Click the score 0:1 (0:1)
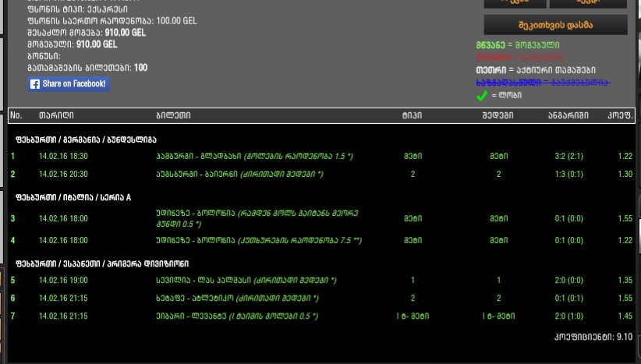The image size is (641, 364). [x=569, y=299]
